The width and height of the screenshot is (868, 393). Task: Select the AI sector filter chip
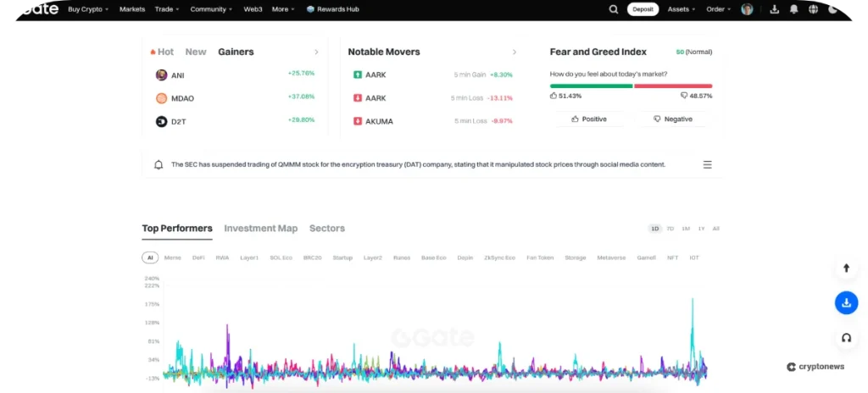[x=150, y=258]
